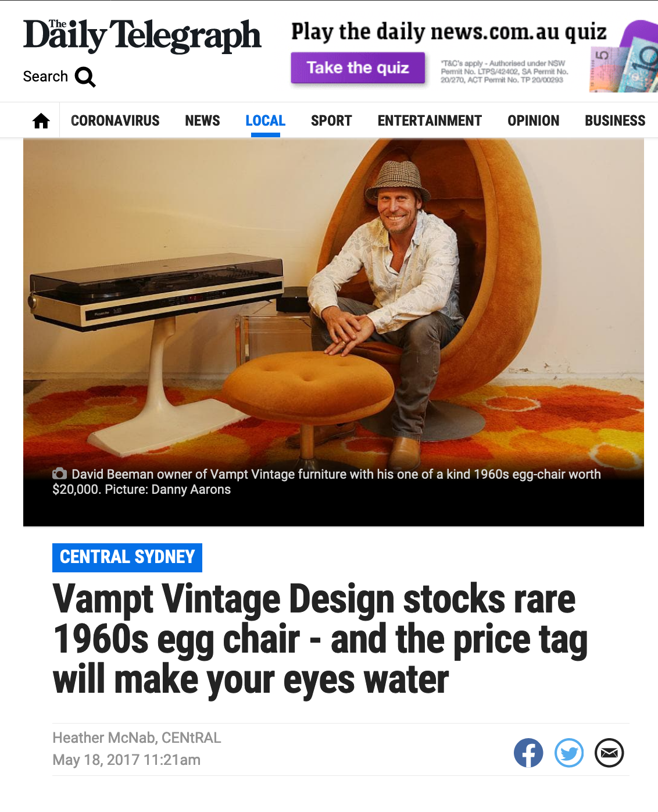Open the Coronavirus section
This screenshot has width=658, height=812.
coord(115,120)
